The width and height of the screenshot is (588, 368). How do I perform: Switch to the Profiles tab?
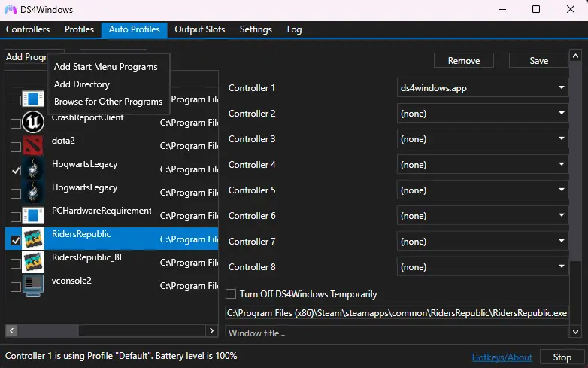(x=79, y=29)
